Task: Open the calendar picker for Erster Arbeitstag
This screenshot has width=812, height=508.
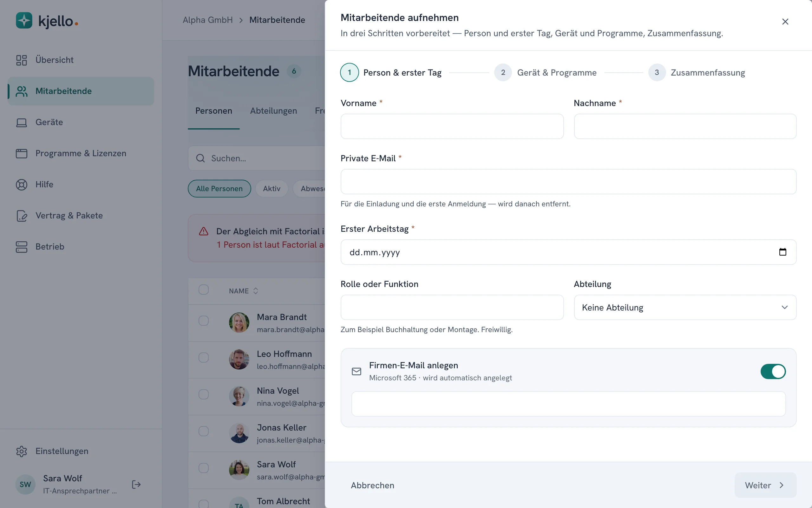Action: [783, 252]
